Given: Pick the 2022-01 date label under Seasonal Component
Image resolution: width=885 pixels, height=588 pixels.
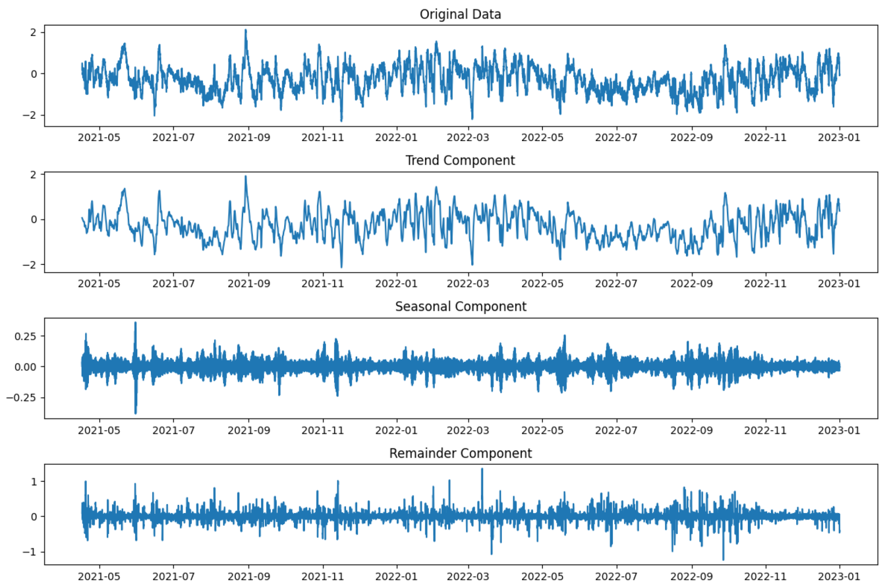Looking at the screenshot, I should click(x=396, y=430).
